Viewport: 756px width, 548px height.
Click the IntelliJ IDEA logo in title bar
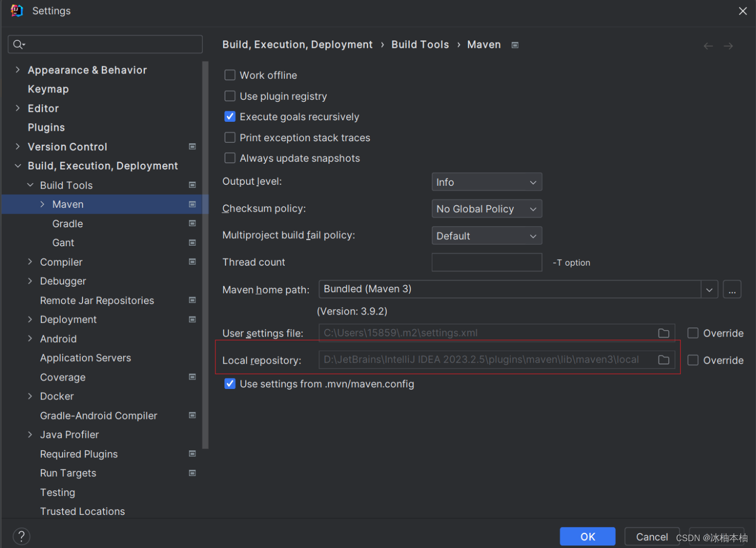(17, 10)
